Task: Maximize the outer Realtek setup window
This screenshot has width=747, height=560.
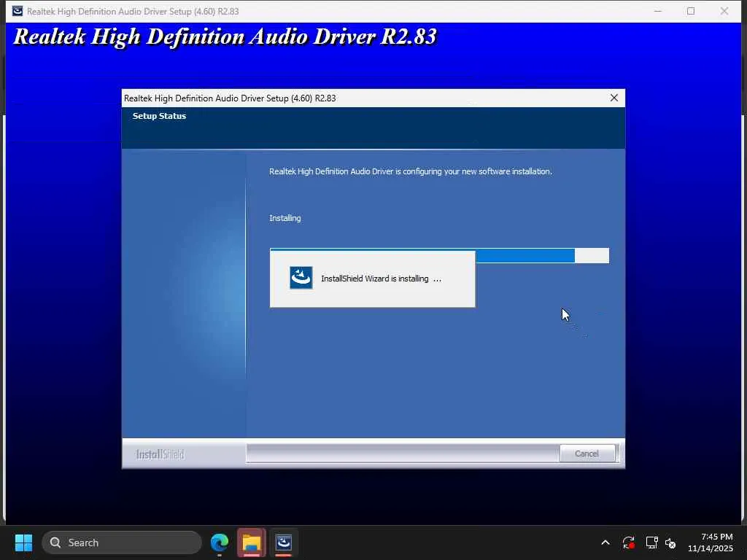Action: click(x=691, y=11)
